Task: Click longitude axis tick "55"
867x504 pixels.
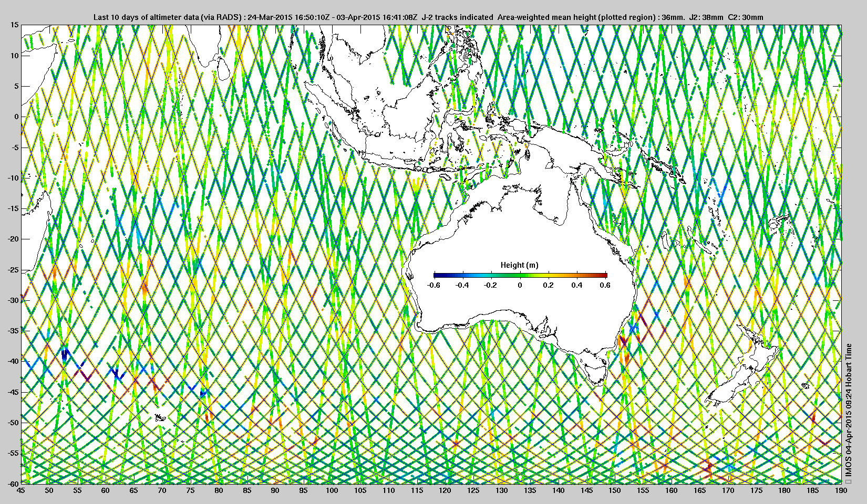Action: click(x=77, y=490)
